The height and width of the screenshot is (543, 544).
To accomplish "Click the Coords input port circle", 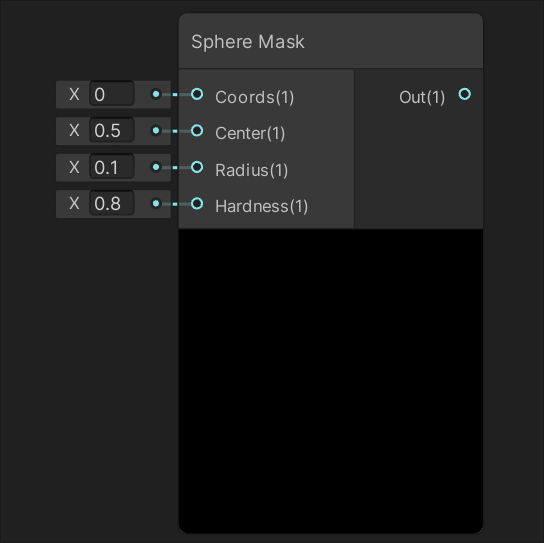I will coord(197,94).
